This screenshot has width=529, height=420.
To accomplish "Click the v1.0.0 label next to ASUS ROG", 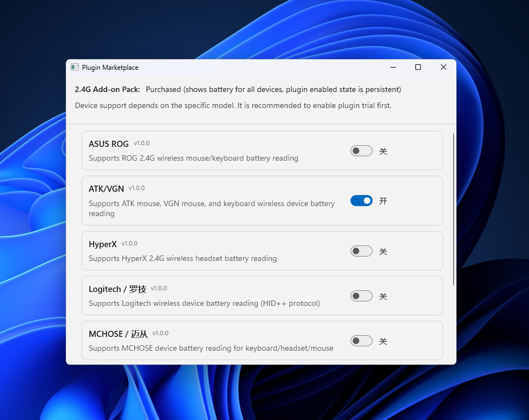I will tap(141, 143).
